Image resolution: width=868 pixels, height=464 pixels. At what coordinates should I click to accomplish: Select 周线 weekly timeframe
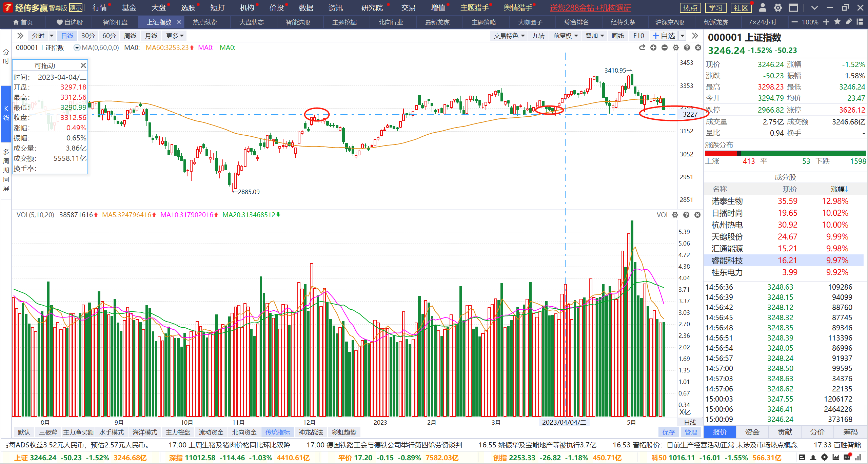coord(130,36)
